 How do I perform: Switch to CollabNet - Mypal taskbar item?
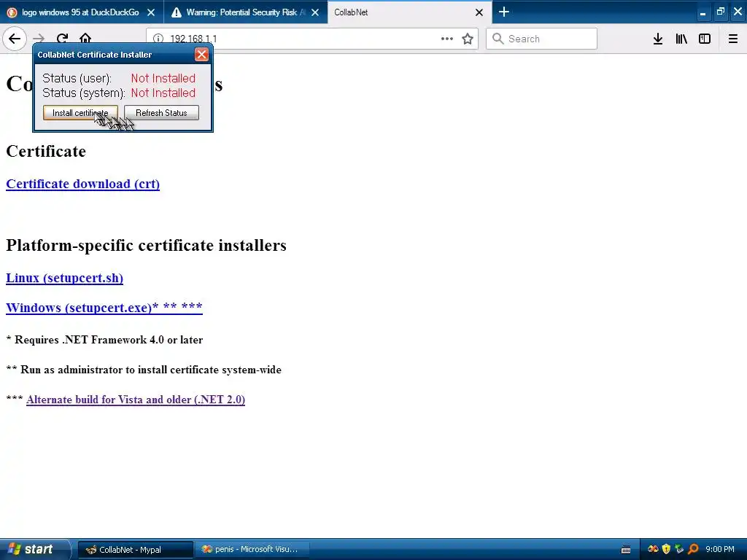(135, 550)
